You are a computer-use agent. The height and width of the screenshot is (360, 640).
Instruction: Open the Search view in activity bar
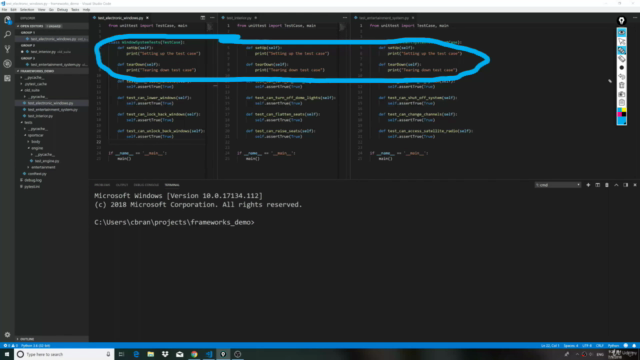[7, 34]
